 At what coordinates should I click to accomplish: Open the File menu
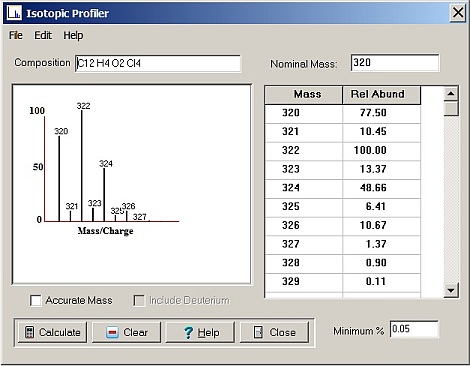(x=16, y=35)
